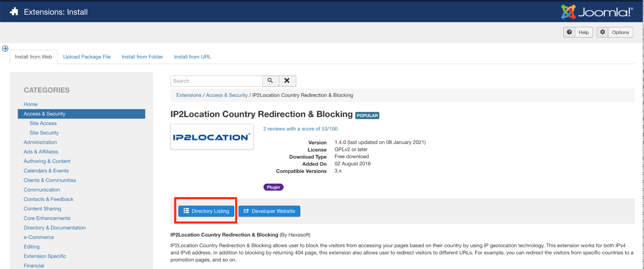644x269 pixels.
Task: Switch to Upload Package File tab
Action: (x=87, y=57)
